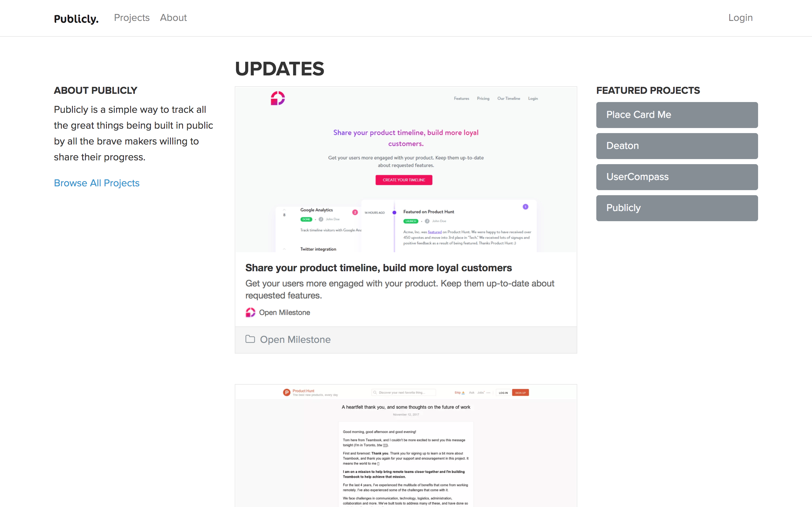Viewport: 812px width, 507px height.
Task: Go to the Login page
Action: coord(741,18)
